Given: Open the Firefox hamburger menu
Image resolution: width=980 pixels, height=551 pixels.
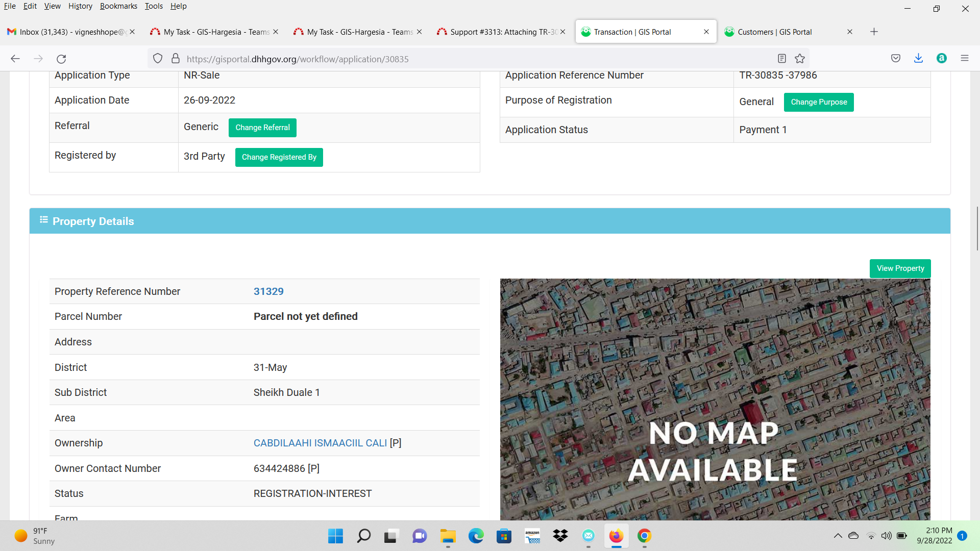Looking at the screenshot, I should tap(965, 58).
